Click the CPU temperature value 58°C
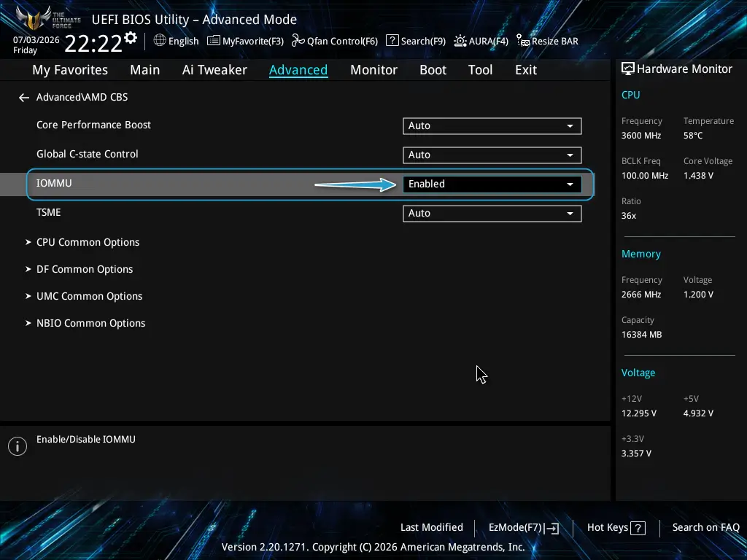747x560 pixels. (693, 136)
